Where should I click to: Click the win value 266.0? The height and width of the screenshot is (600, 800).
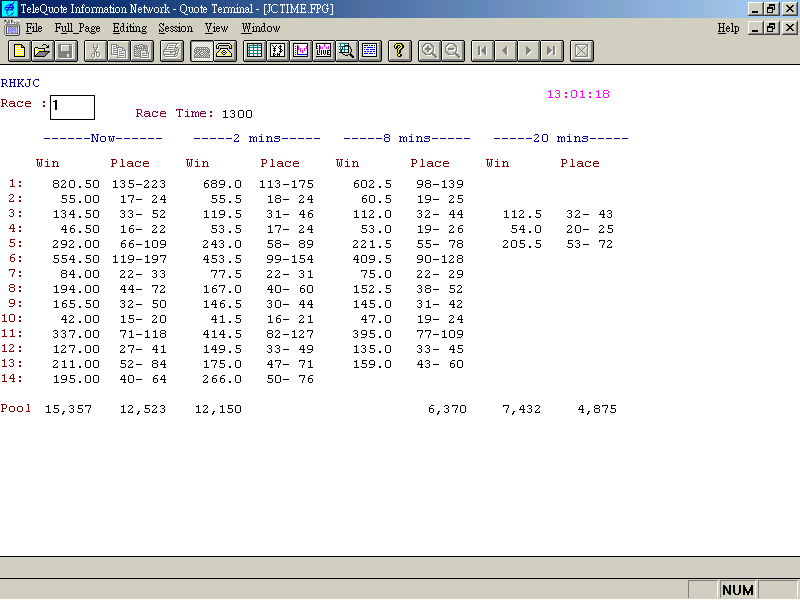click(222, 379)
